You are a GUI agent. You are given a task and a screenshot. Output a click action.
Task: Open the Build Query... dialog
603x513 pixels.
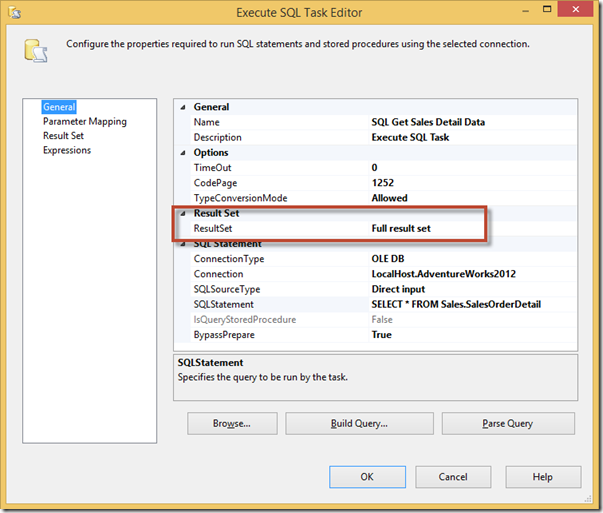(359, 423)
